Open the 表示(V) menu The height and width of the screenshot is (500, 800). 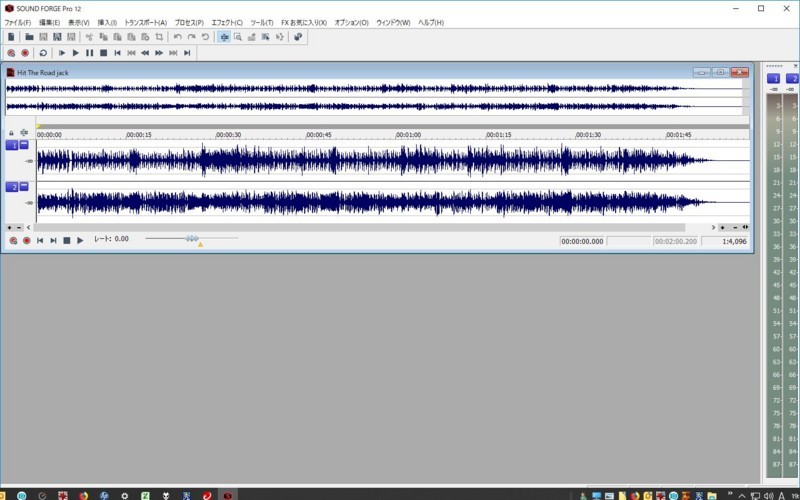tap(79, 22)
